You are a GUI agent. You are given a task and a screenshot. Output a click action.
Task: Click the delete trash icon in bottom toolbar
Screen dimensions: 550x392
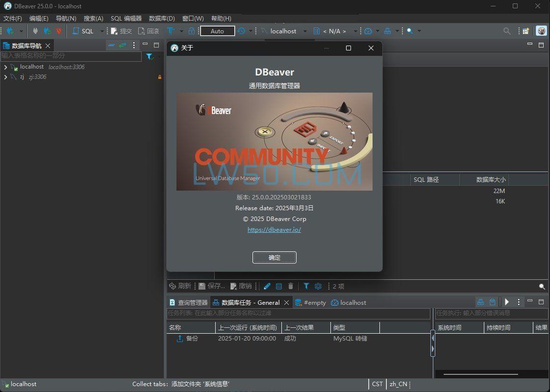coord(291,286)
